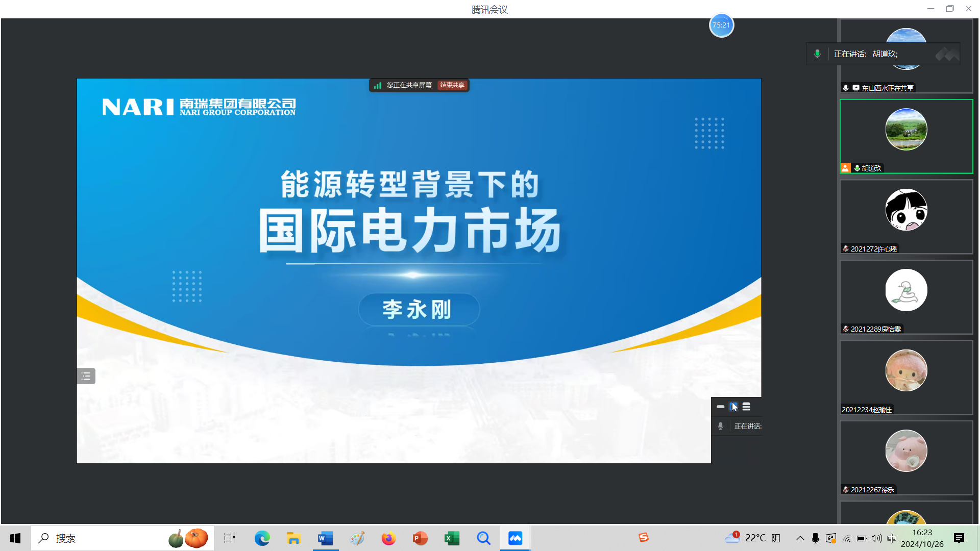Viewport: 980px width, 551px height.
Task: Click the microphone icon beside 东山西水正在共享
Action: pyautogui.click(x=846, y=88)
